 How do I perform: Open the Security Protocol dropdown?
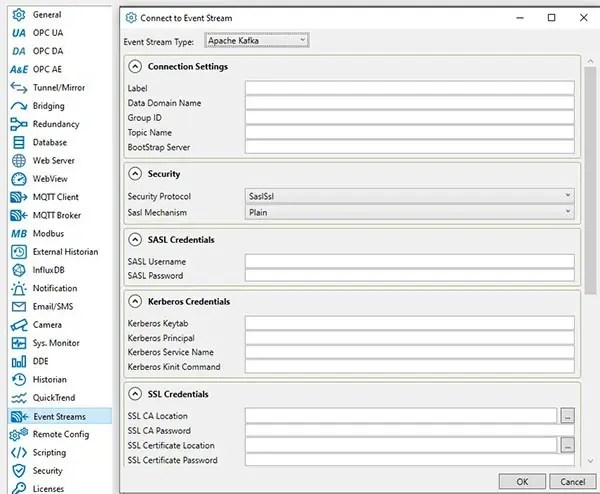pyautogui.click(x=409, y=196)
